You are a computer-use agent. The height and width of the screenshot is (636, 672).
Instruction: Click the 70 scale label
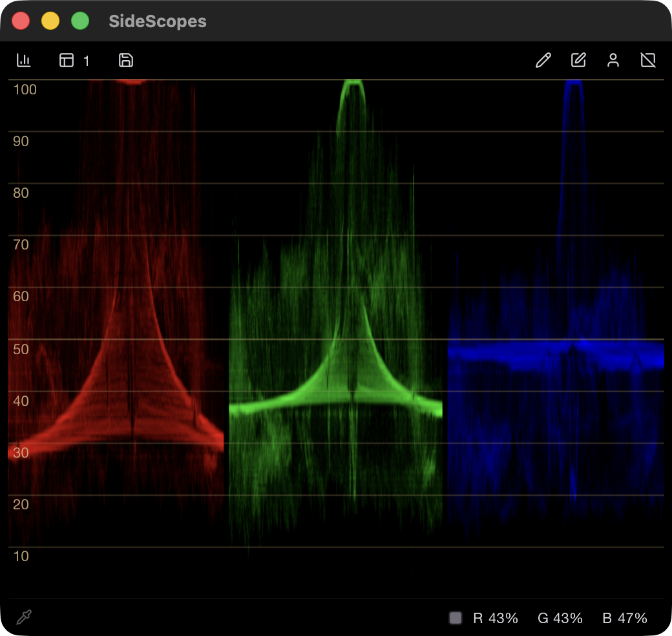tap(21, 245)
